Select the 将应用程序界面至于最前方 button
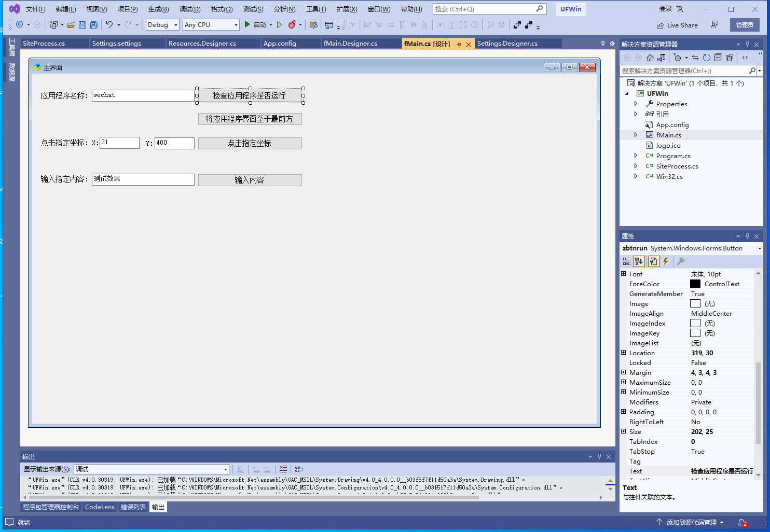This screenshot has height=532, width=770. click(x=250, y=119)
